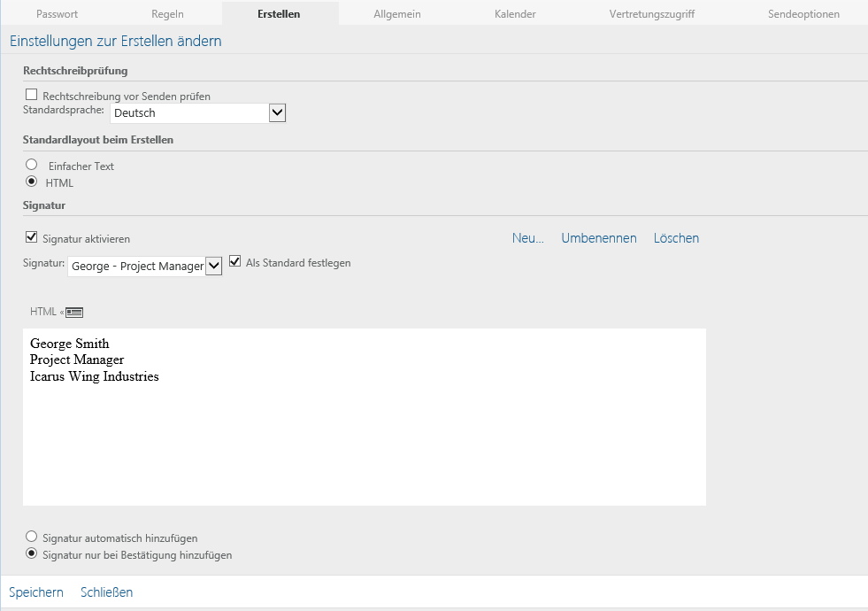Open the Standardsprache dropdown arrow
The width and height of the screenshot is (868, 611).
pyautogui.click(x=277, y=112)
